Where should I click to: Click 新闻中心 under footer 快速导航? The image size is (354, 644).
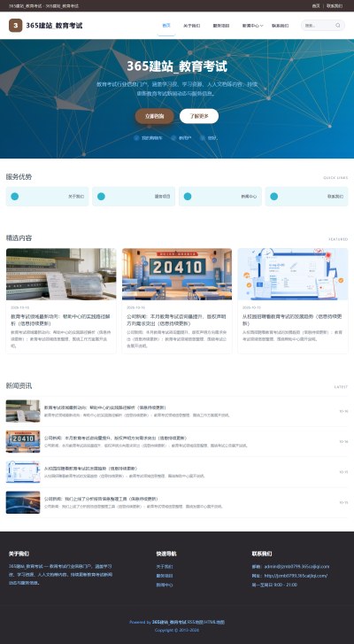coord(165,585)
